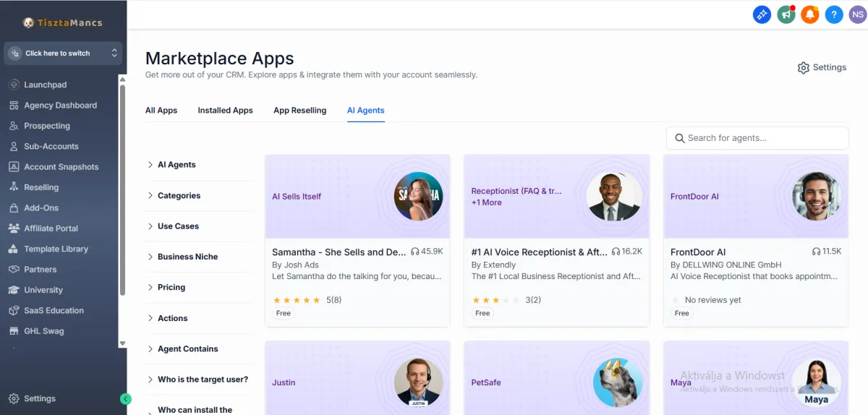Open the Affiliate Portal icon
The image size is (868, 415).
pyautogui.click(x=14, y=228)
